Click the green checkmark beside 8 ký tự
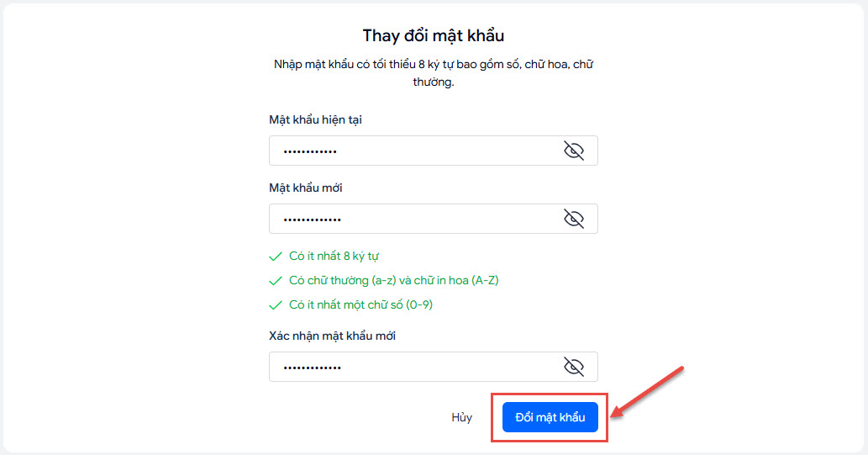Viewport: 868px width, 455px height. (x=275, y=257)
